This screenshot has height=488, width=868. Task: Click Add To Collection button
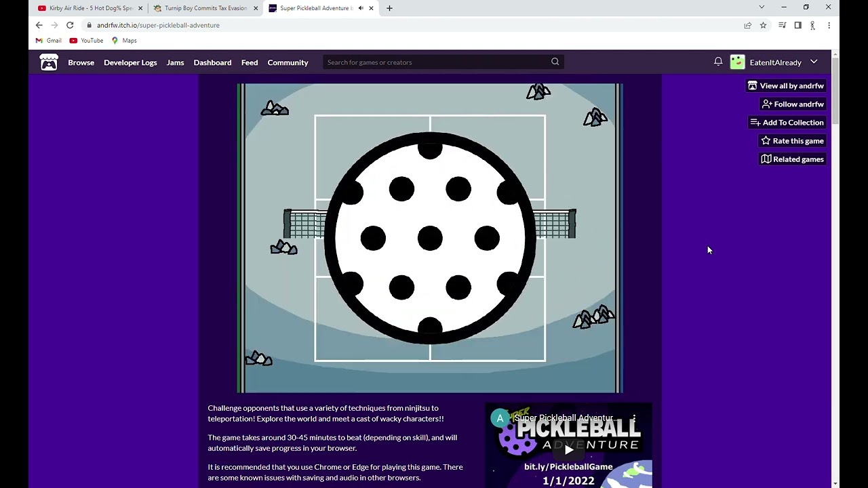(787, 123)
